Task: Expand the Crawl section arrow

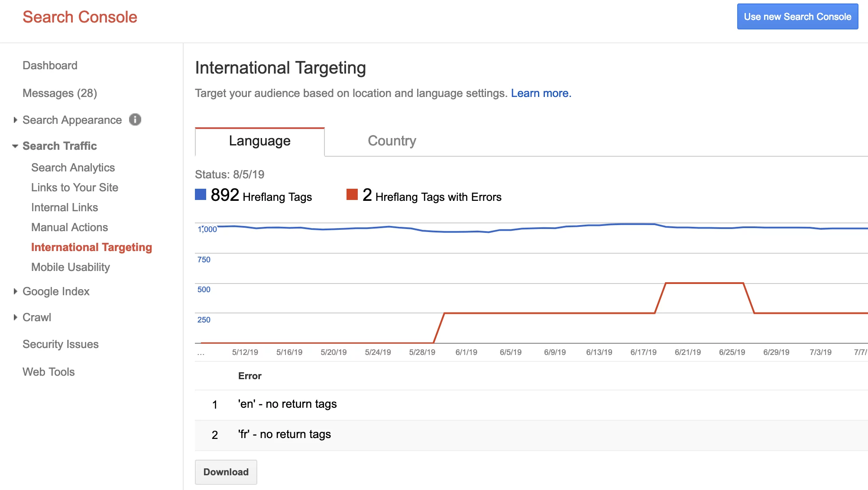Action: [x=15, y=317]
